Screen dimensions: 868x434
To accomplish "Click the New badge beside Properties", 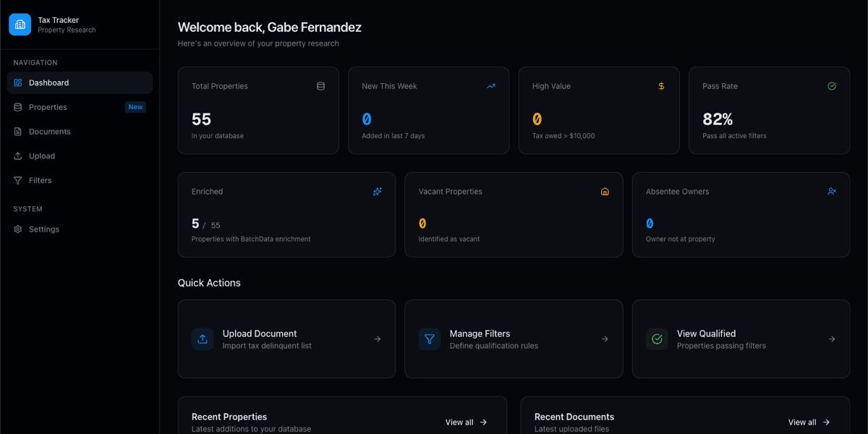I will click(135, 107).
